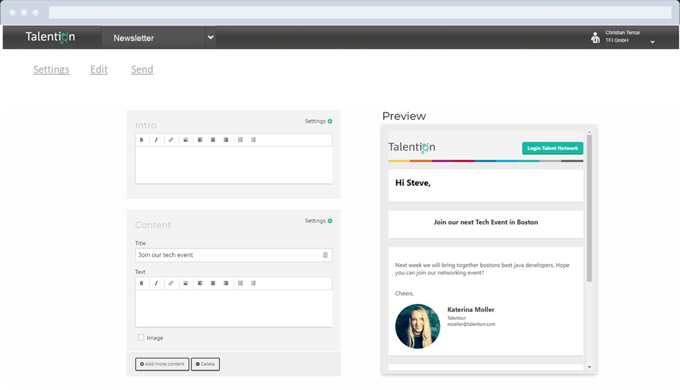Insert a link from the Intro editor toolbar
Screen dimensions: 680x390
click(171, 140)
